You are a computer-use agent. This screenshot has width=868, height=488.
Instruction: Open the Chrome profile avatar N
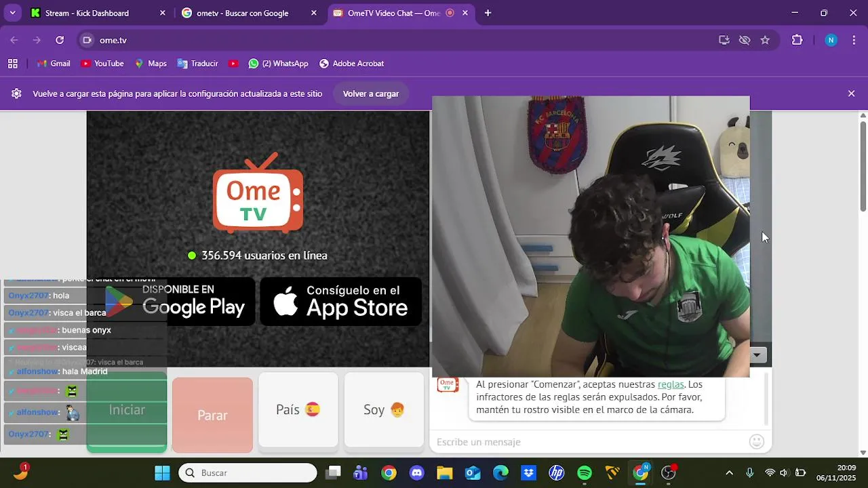click(x=831, y=40)
